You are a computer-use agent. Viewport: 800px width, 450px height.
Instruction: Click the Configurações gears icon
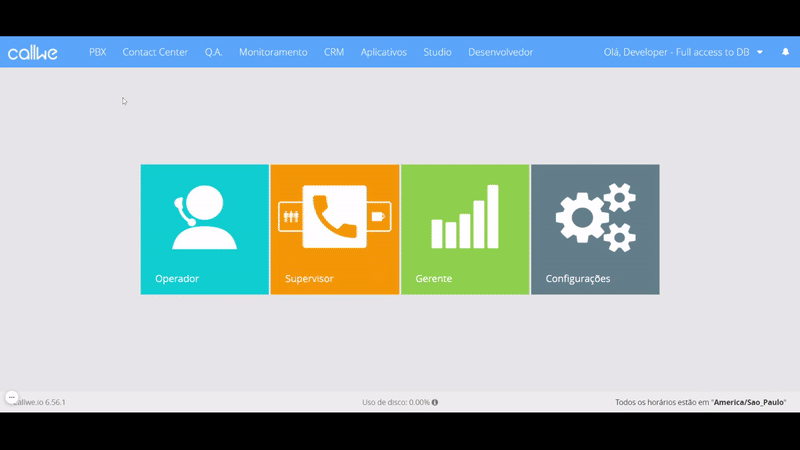(x=595, y=217)
